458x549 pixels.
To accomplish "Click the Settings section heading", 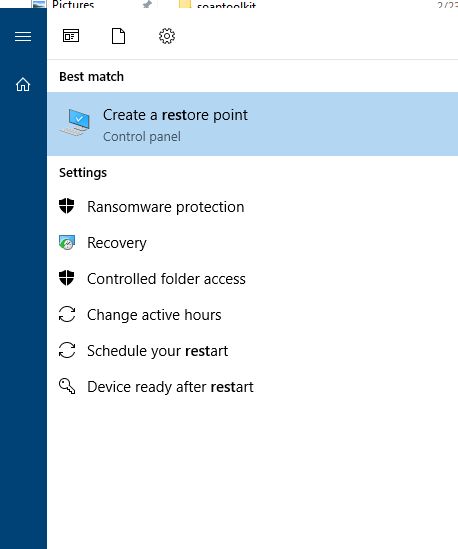I will click(83, 173).
